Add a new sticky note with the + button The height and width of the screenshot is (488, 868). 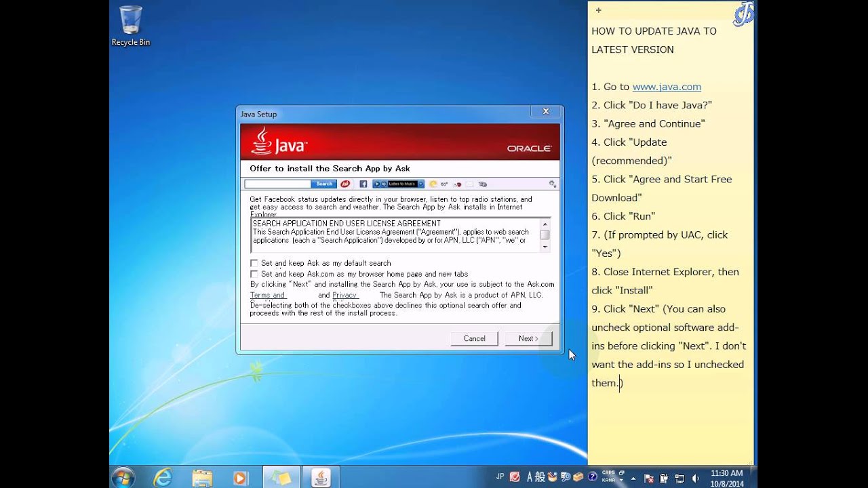pos(598,10)
